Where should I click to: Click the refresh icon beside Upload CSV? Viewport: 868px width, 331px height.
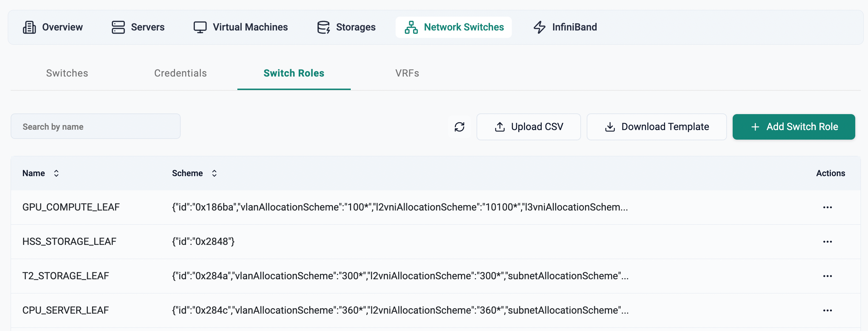pos(460,127)
